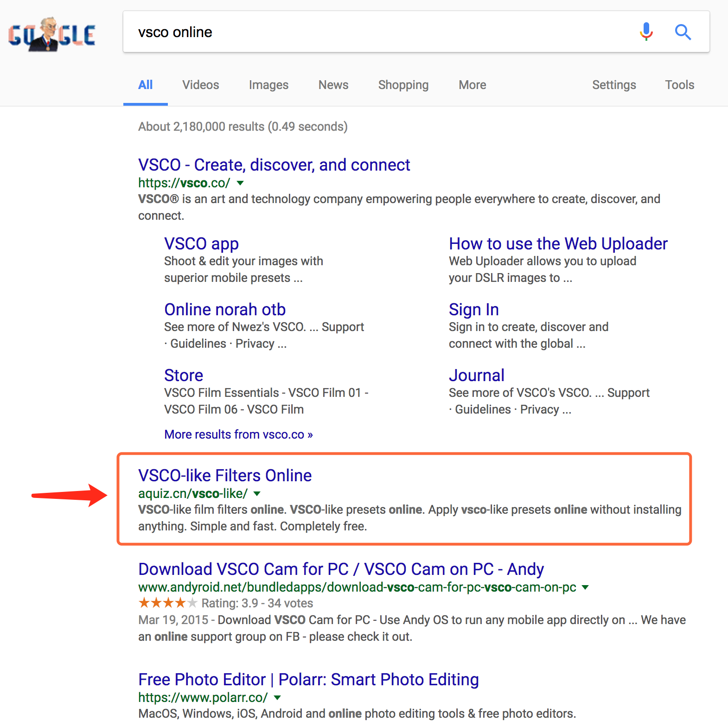Screen dimensions: 728x727
Task: Click the https://www.polarr.co/ URL text
Action: coord(203,698)
